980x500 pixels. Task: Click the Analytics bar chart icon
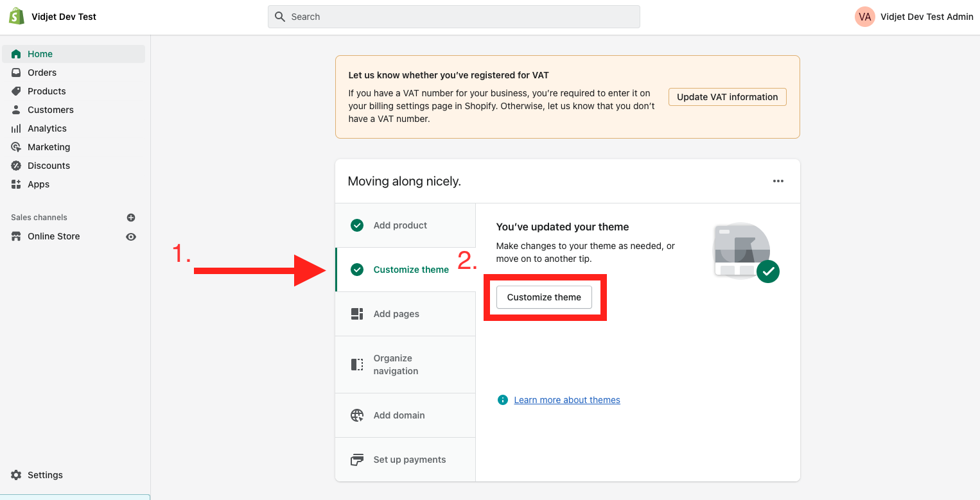(16, 128)
